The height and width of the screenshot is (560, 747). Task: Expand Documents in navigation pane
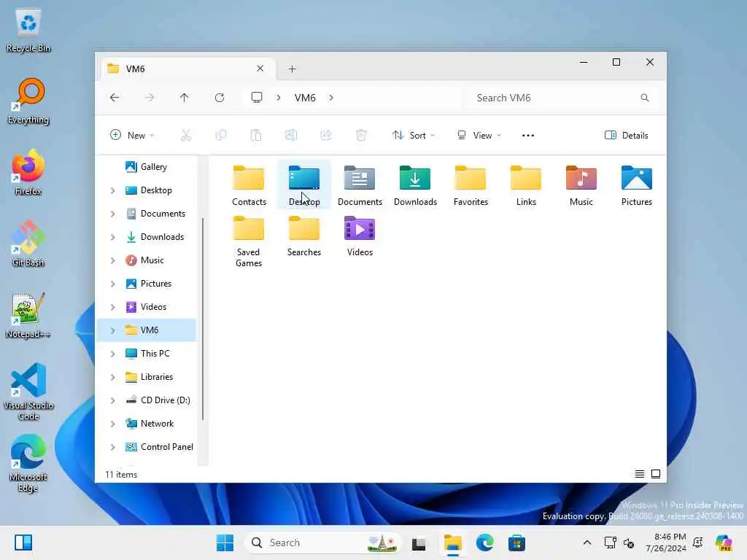[112, 214]
